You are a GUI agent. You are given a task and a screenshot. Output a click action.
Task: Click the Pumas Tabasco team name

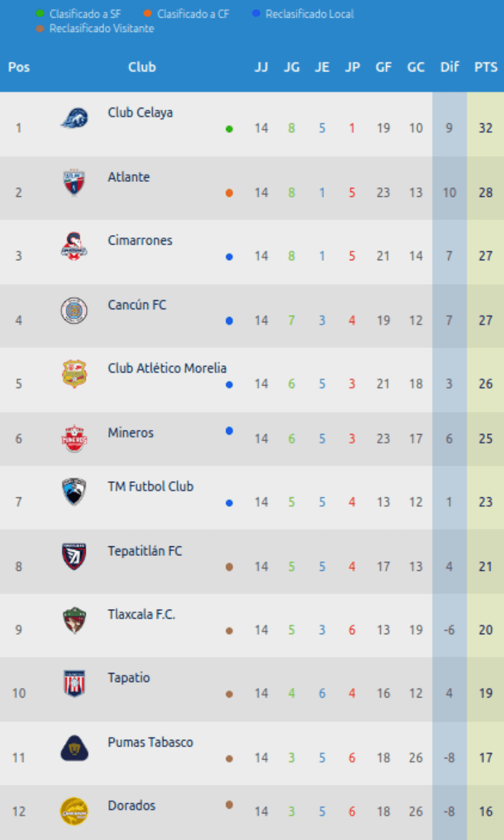[x=151, y=742]
